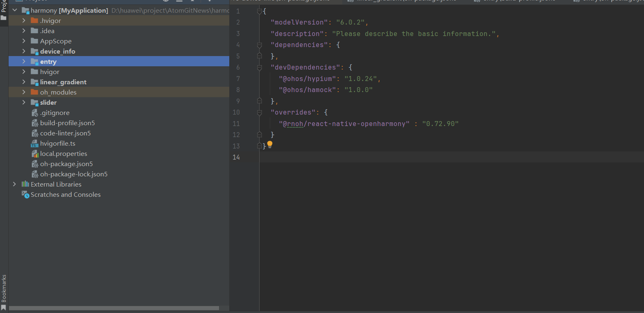
Task: Click the .gitignore file icon
Action: tap(35, 113)
